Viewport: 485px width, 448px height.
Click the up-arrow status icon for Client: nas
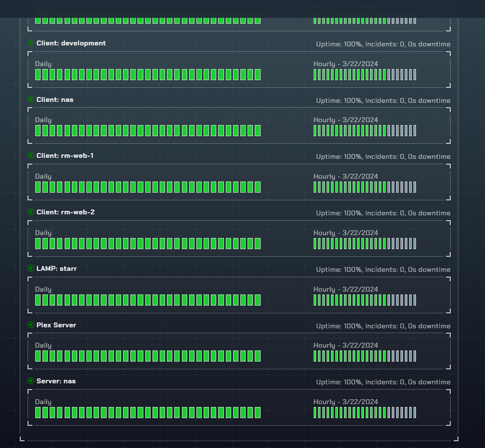point(31,99)
